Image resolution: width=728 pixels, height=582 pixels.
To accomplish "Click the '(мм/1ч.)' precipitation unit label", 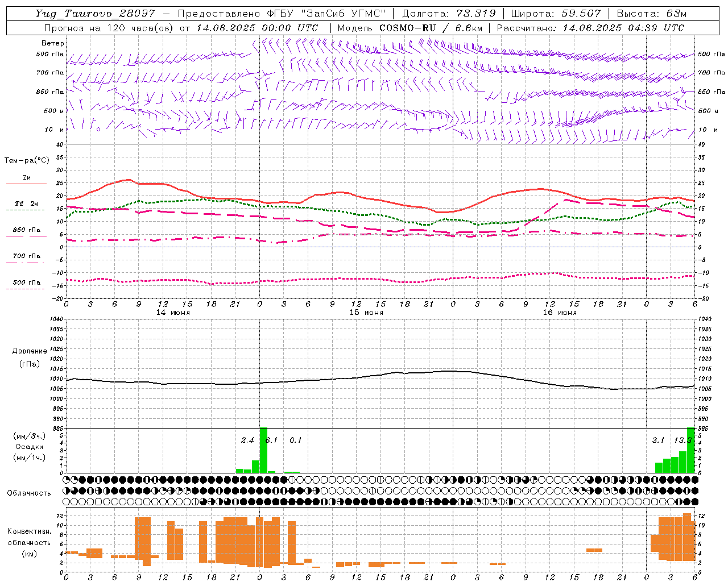I will [30, 458].
